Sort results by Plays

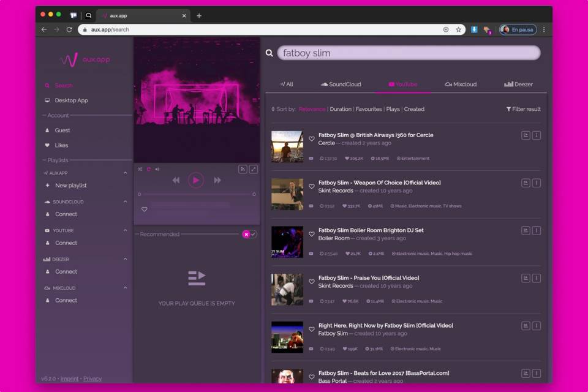pyautogui.click(x=393, y=109)
